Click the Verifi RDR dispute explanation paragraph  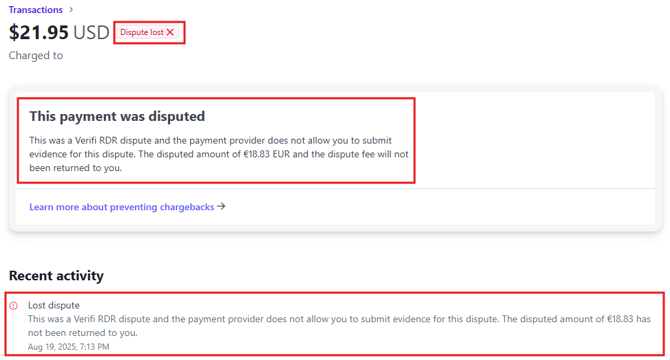click(219, 154)
